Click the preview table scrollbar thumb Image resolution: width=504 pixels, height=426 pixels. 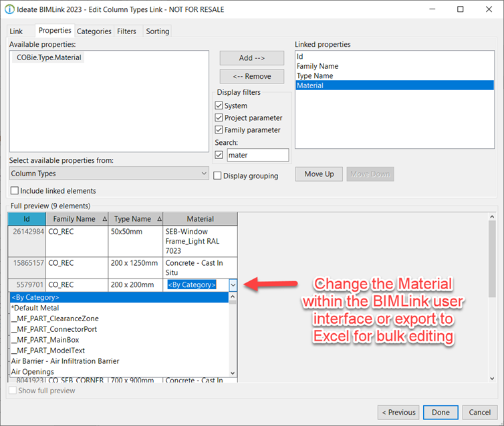492,259
